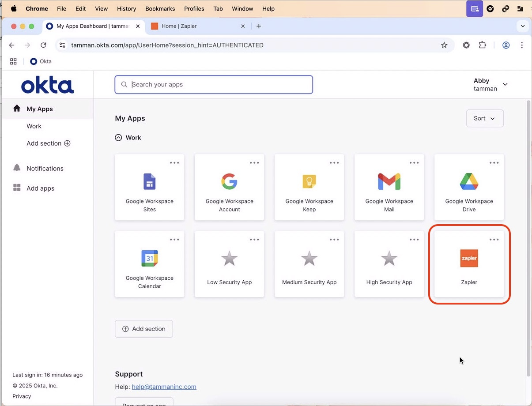Open the Window menu
This screenshot has width=532, height=406.
click(x=242, y=8)
